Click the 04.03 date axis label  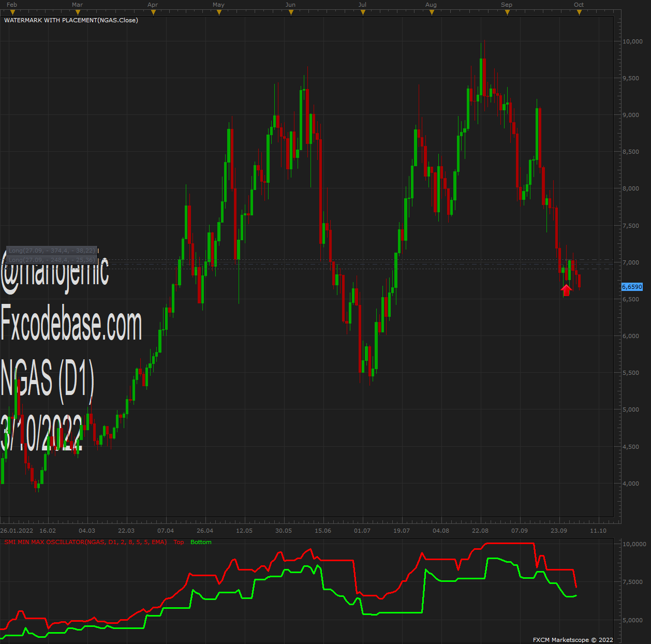87,531
